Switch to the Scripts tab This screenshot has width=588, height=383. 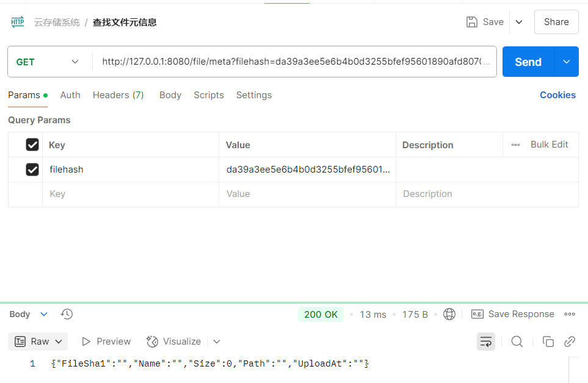click(208, 95)
